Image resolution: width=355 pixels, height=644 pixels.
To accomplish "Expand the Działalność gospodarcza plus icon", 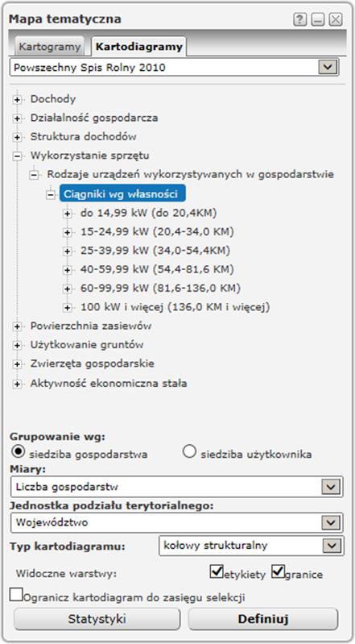I will (17, 118).
